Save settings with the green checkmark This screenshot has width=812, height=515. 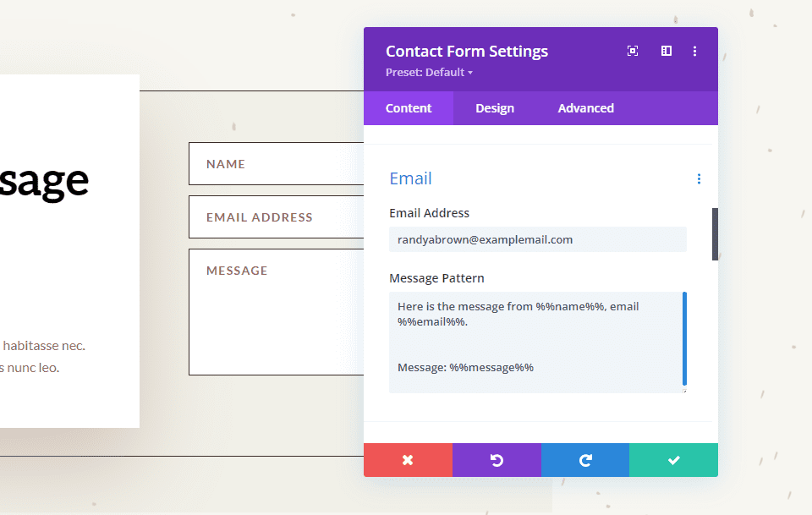click(673, 460)
